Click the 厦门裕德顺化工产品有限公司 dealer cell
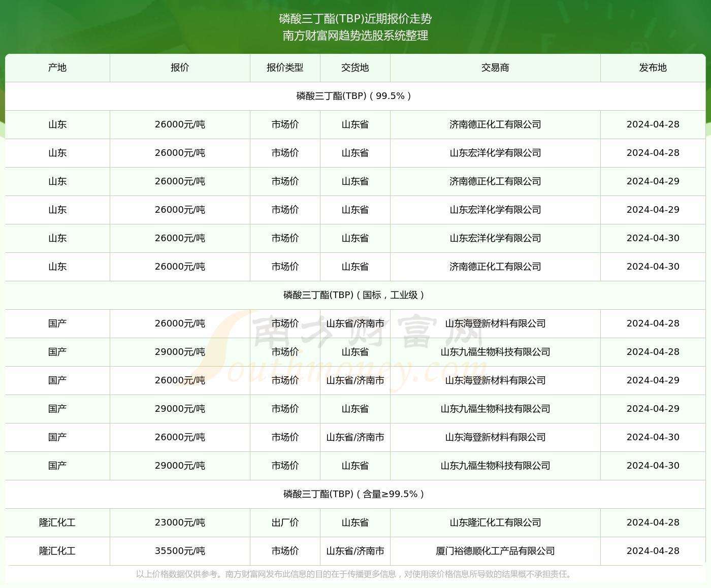This screenshot has height=588, width=711. 495,551
